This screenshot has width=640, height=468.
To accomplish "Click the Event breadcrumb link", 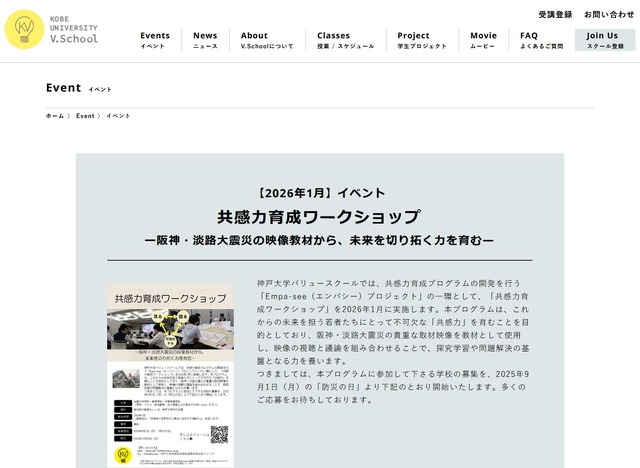I will click(85, 116).
